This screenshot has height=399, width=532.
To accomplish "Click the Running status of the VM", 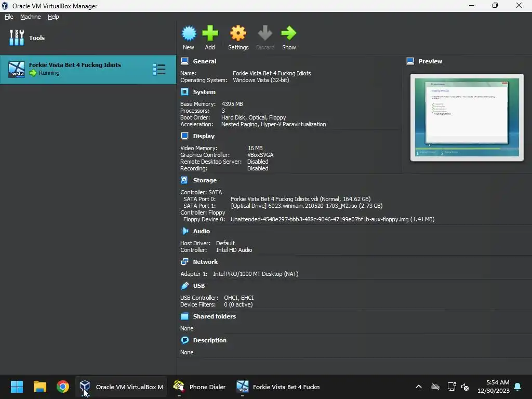I will pos(49,73).
